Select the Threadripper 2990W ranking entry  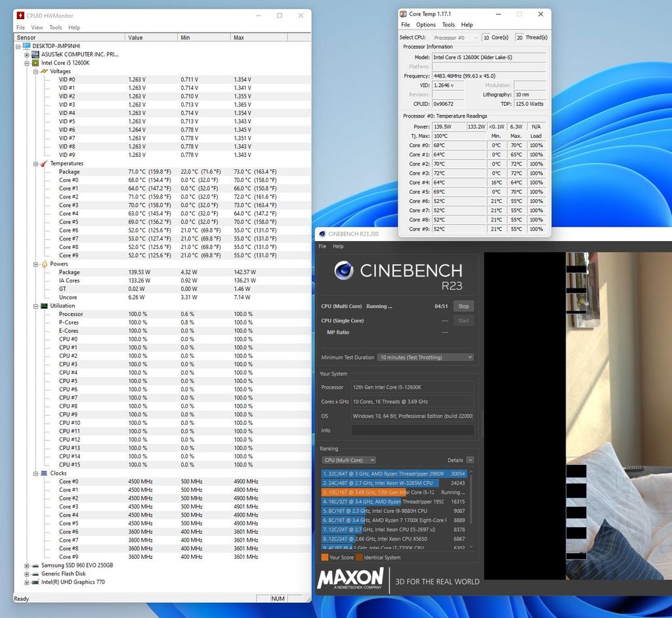point(394,474)
